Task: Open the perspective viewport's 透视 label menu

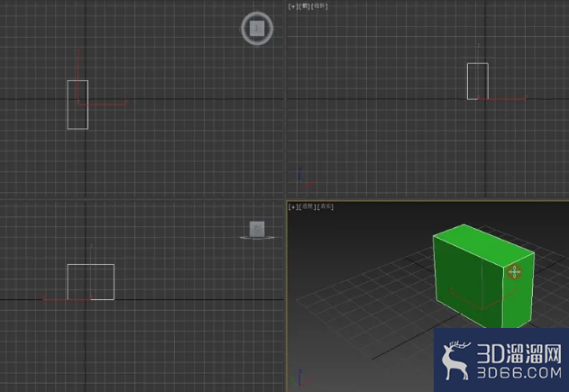Action: [307, 206]
